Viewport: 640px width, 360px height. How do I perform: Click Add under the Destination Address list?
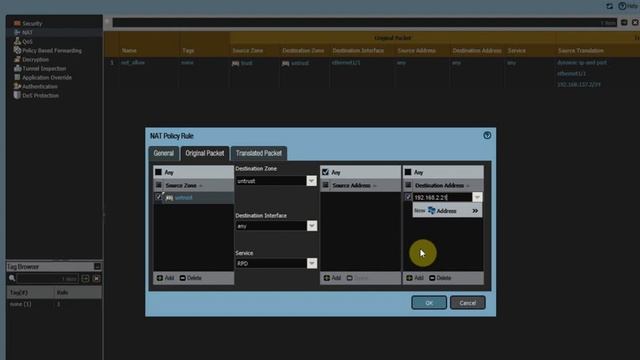(x=415, y=278)
